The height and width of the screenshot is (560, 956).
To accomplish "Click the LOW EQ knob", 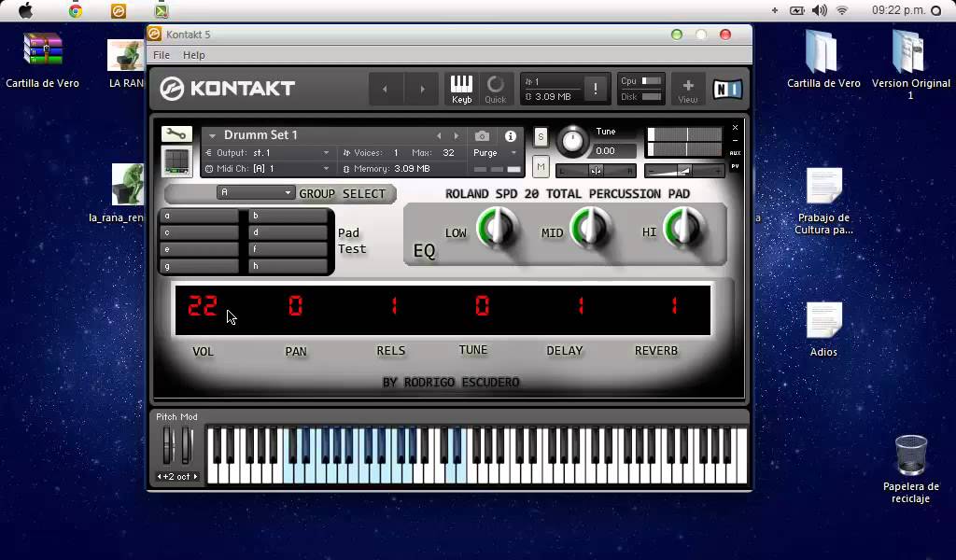I will pyautogui.click(x=498, y=228).
